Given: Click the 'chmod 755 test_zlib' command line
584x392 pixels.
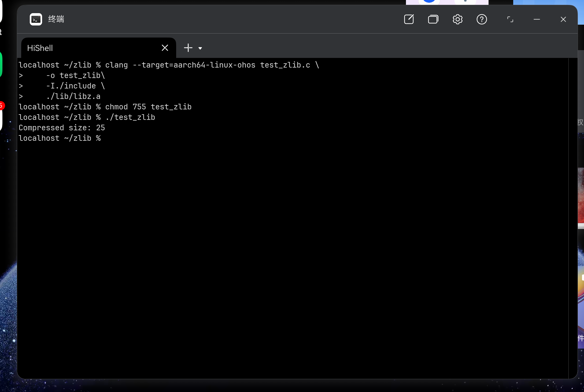Looking at the screenshot, I should coord(148,107).
